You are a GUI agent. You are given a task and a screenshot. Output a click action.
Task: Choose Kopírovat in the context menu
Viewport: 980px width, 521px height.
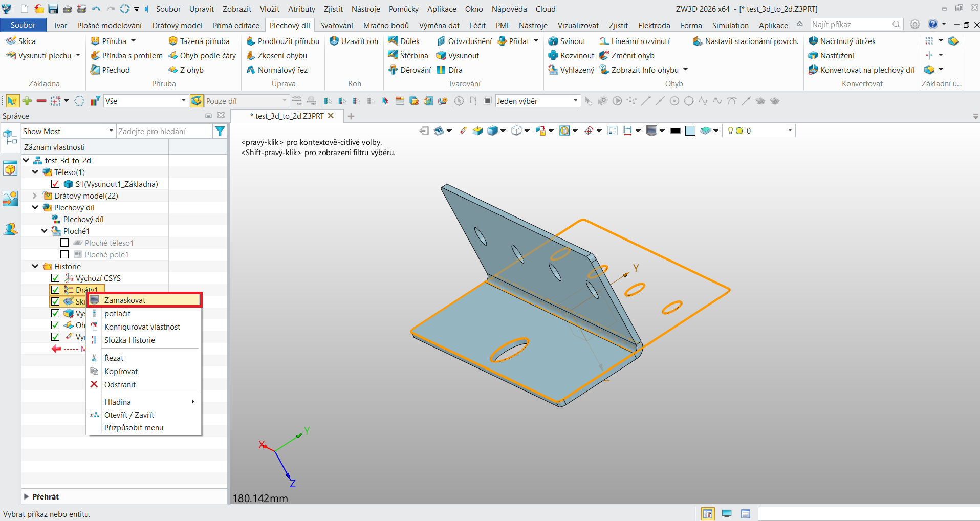pyautogui.click(x=144, y=371)
